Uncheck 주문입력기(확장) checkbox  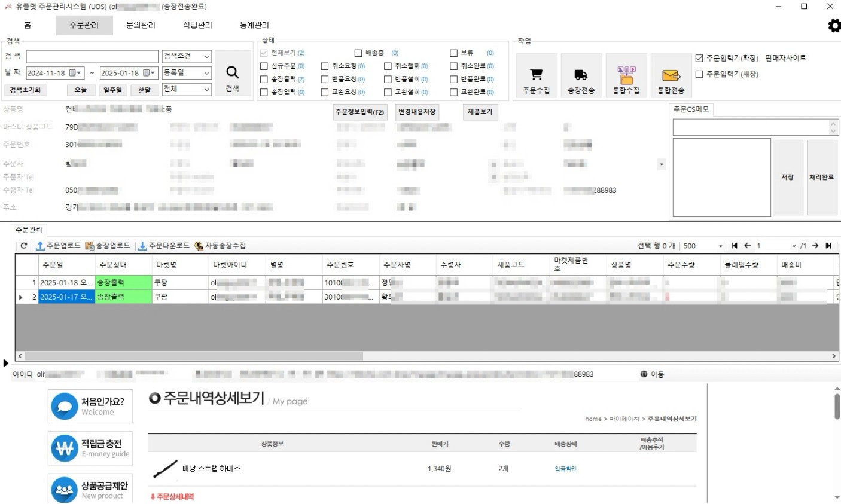click(x=699, y=58)
